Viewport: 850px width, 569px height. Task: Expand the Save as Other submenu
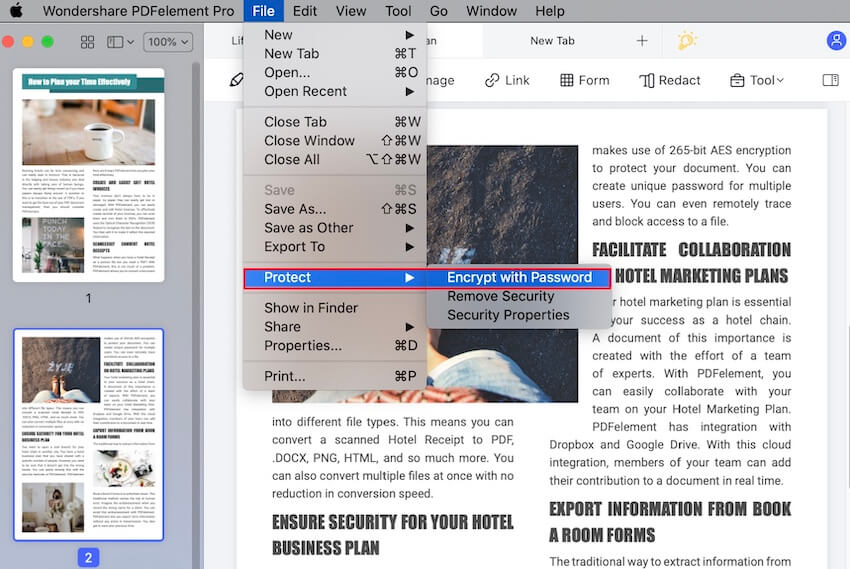(335, 228)
